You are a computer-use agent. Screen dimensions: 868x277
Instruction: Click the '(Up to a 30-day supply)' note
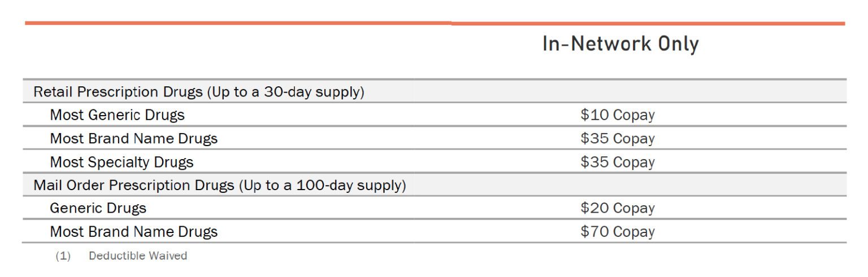coord(285,92)
